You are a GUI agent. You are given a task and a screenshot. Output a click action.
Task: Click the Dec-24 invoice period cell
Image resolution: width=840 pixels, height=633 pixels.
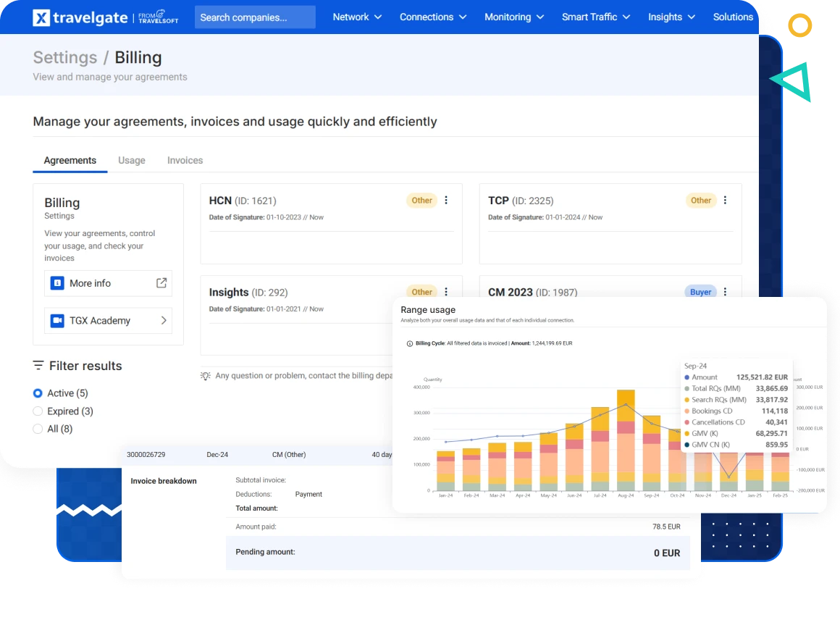click(217, 455)
